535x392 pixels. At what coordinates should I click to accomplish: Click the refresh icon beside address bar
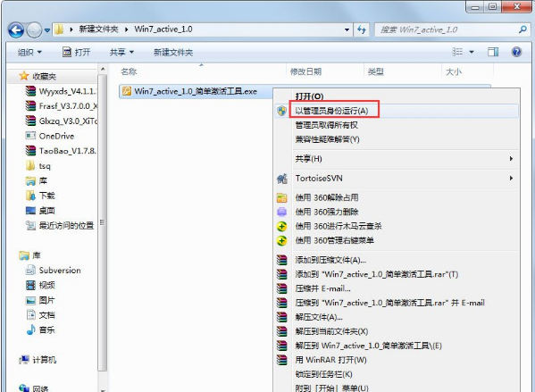coord(362,29)
